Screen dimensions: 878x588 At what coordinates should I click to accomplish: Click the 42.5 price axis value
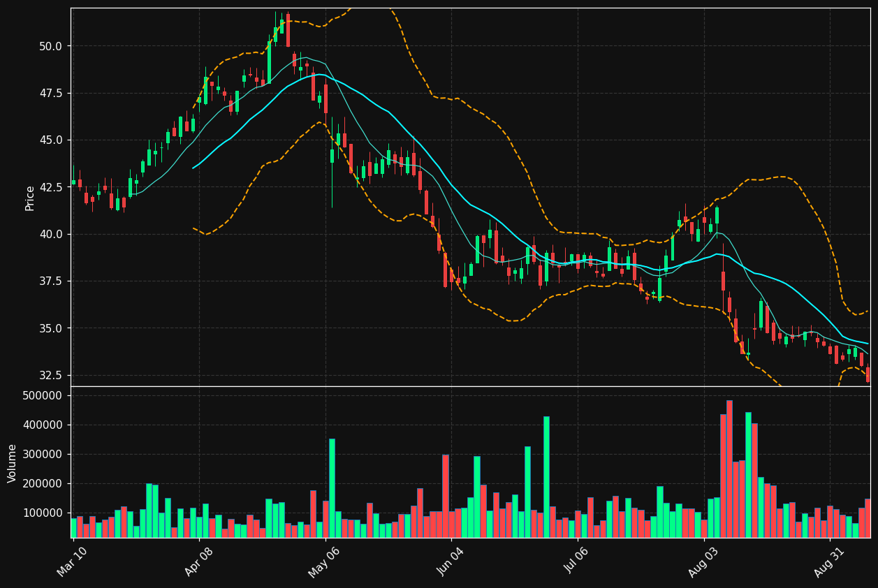pyautogui.click(x=51, y=187)
